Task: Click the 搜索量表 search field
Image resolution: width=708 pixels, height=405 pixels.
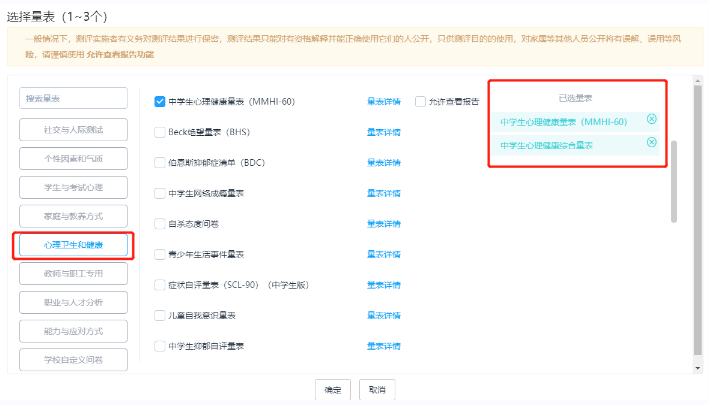Action: (x=73, y=98)
